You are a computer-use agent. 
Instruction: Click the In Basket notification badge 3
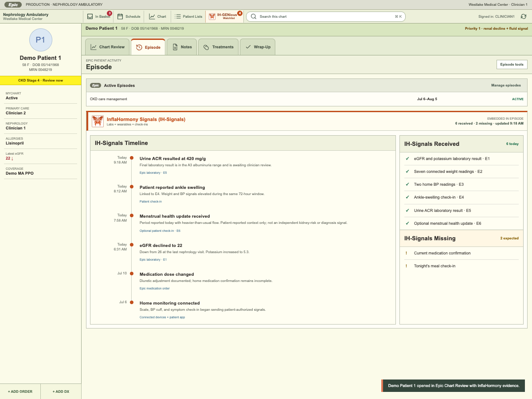pos(110,13)
